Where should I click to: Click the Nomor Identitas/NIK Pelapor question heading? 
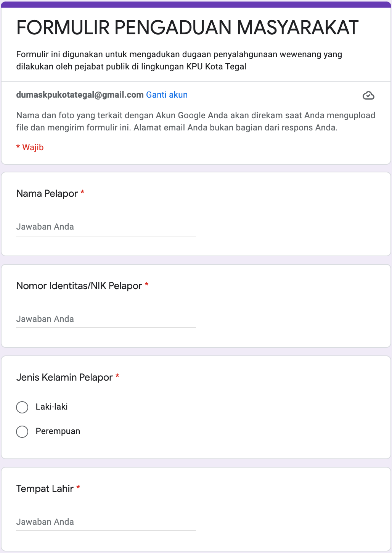(x=79, y=286)
